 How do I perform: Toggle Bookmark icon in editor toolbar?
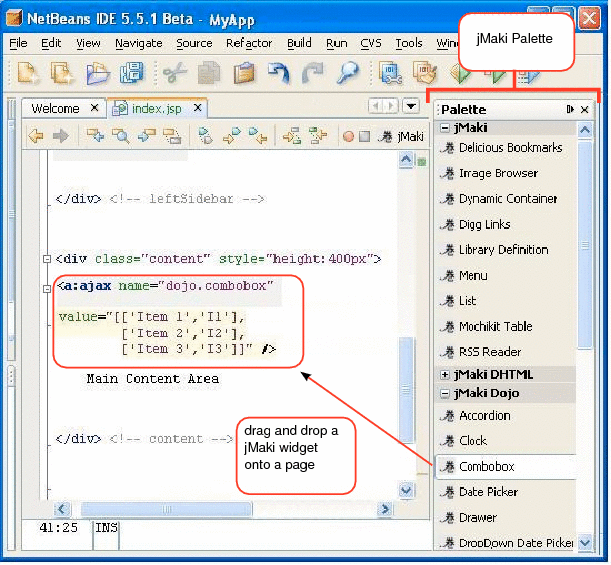point(205,136)
